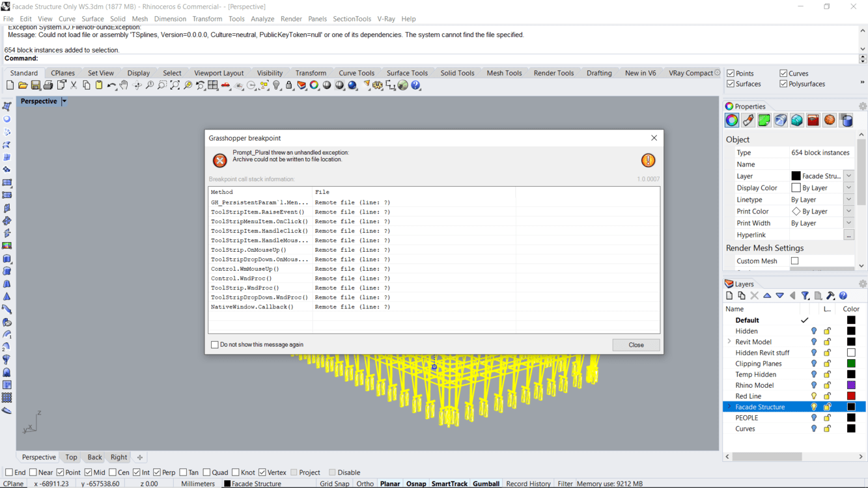Open the Display Color dropdown
868x488 pixels.
pyautogui.click(x=849, y=187)
